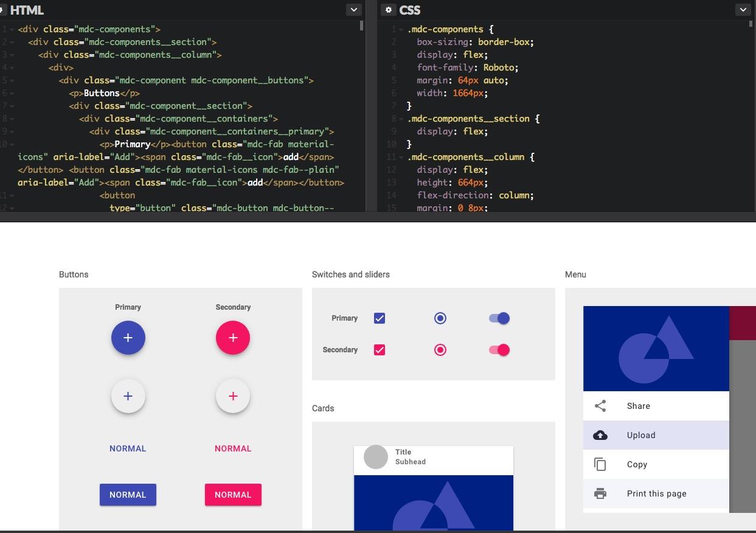The width and height of the screenshot is (756, 533).
Task: Click the printer icon beside Print this page
Action: pos(600,493)
